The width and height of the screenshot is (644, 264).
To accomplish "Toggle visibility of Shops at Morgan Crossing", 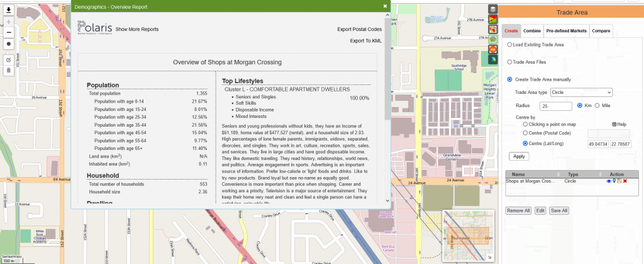I will click(x=609, y=181).
